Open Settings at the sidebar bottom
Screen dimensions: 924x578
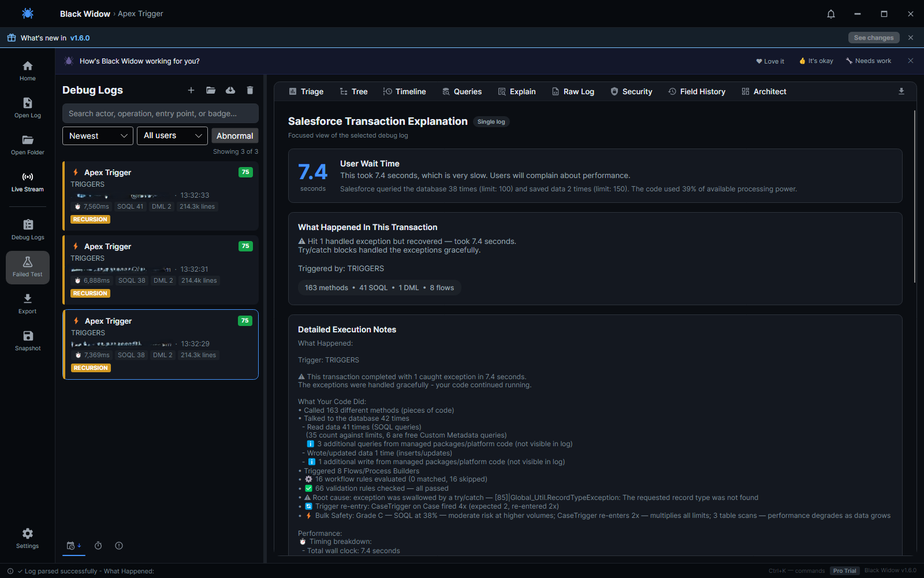coord(28,538)
